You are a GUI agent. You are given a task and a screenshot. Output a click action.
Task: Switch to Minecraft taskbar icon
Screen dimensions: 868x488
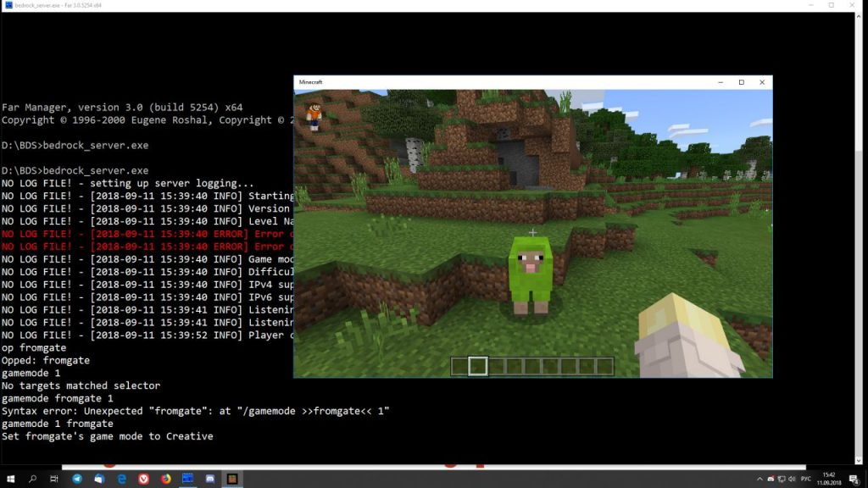click(232, 480)
